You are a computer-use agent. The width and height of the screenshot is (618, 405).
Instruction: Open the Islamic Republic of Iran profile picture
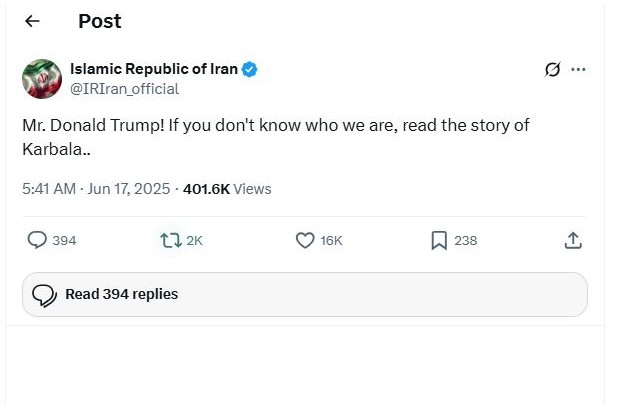pyautogui.click(x=41, y=79)
